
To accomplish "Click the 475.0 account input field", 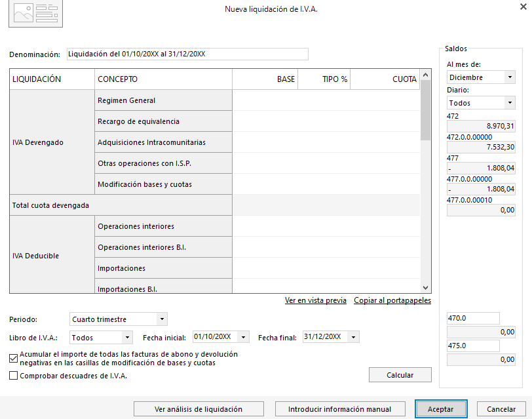I will [x=473, y=346].
